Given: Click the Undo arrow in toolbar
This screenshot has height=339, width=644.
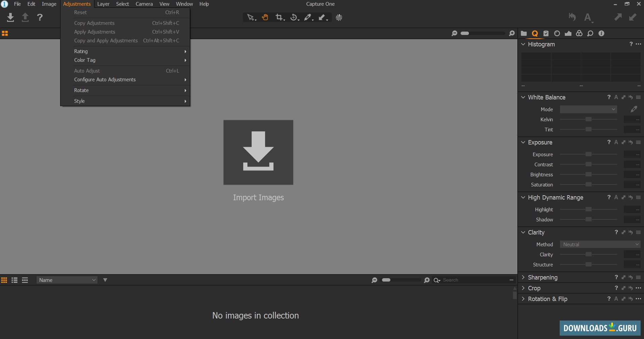Looking at the screenshot, I should [x=572, y=17].
